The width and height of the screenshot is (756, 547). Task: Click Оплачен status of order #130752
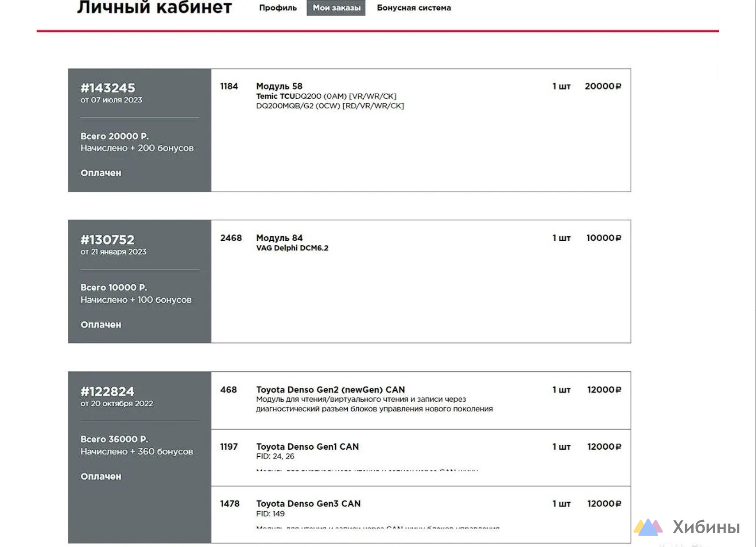point(101,325)
